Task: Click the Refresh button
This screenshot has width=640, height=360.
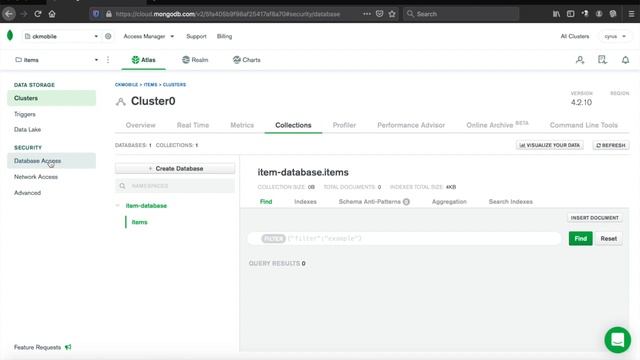Action: 611,145
